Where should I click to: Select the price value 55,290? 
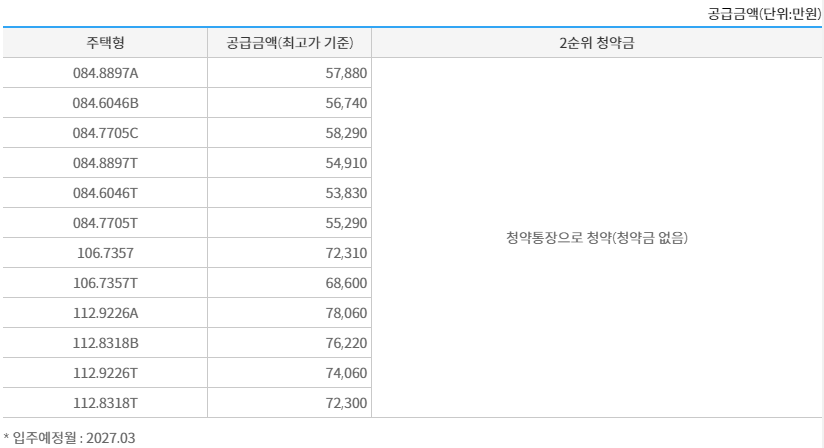pyautogui.click(x=346, y=223)
